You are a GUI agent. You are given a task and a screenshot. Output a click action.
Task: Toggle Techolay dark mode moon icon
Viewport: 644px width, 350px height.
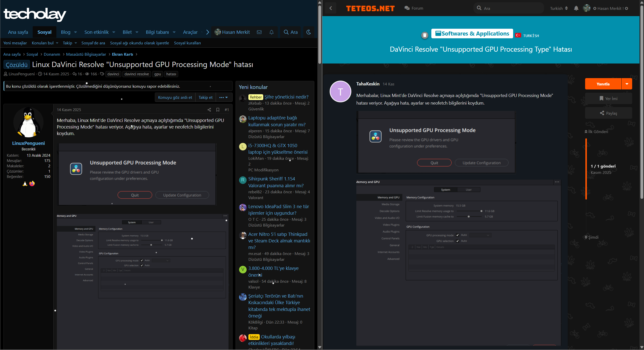point(309,32)
